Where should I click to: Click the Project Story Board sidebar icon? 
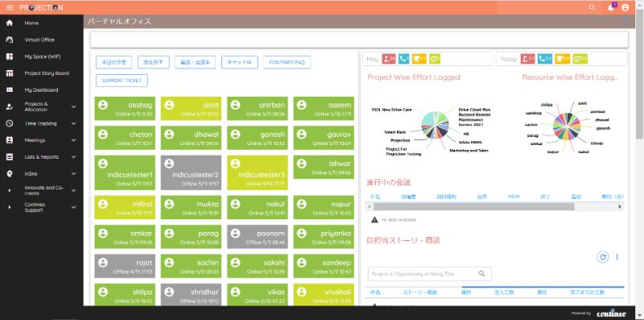10,73
